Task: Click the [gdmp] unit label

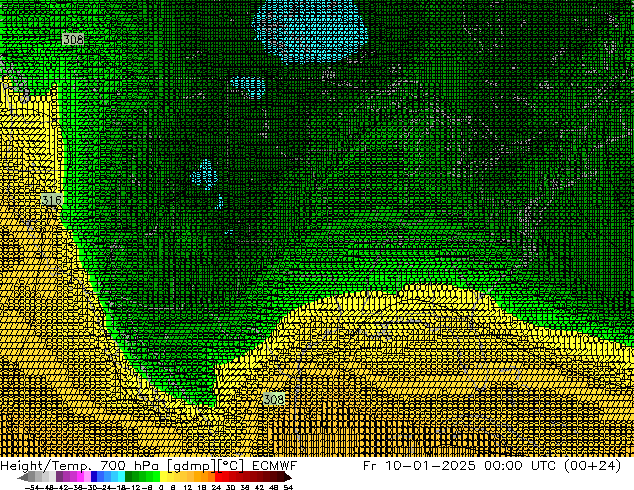Action: (192, 466)
